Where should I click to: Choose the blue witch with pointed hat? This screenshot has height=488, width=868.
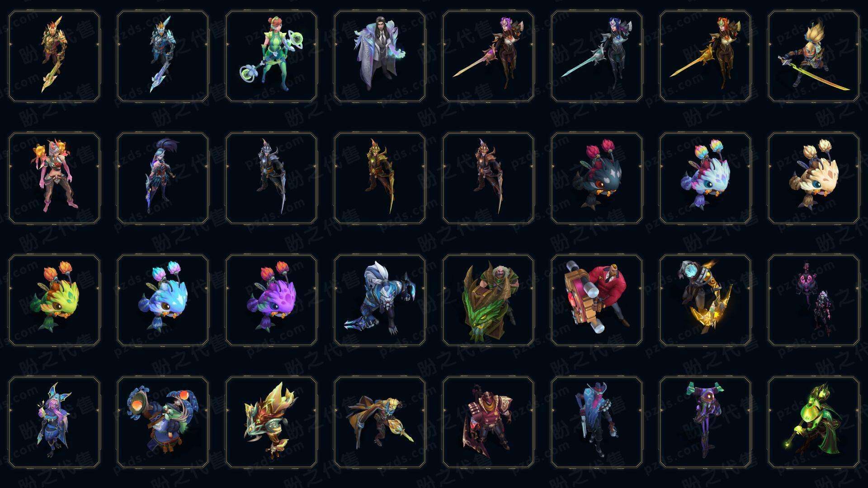54,422
